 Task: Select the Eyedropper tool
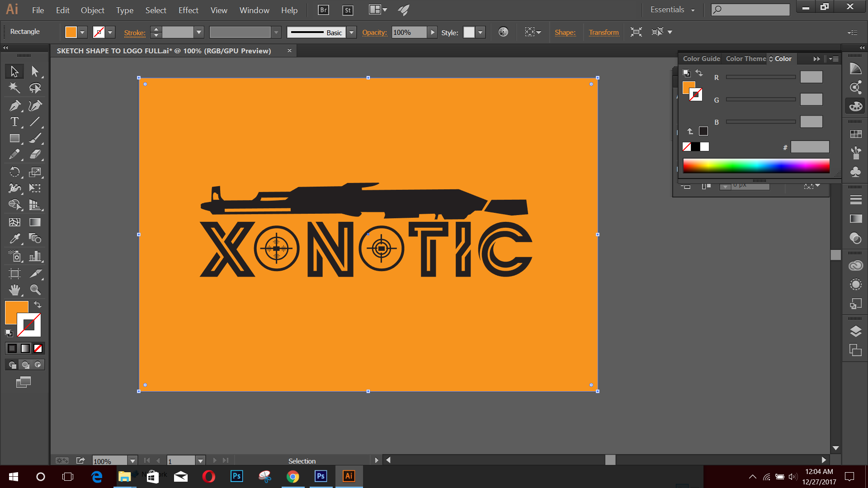tap(14, 238)
